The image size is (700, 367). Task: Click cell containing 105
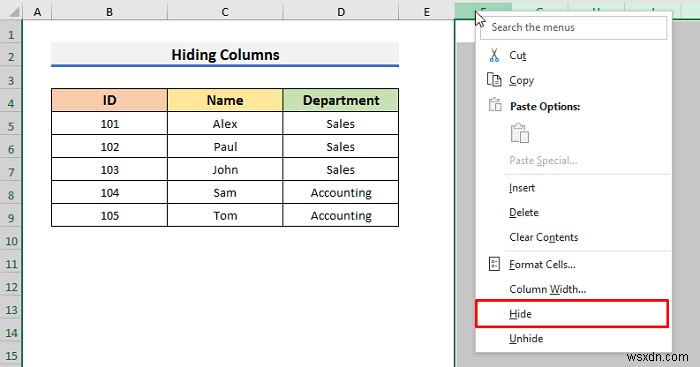click(x=109, y=215)
